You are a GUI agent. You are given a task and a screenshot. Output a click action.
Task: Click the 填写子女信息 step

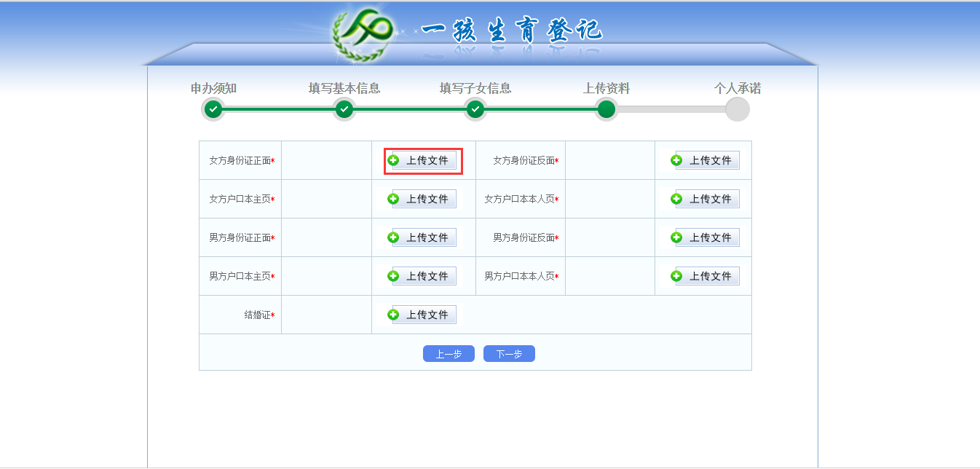(474, 87)
